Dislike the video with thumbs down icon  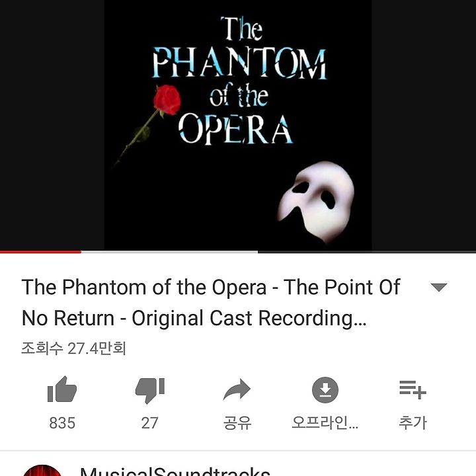150,391
